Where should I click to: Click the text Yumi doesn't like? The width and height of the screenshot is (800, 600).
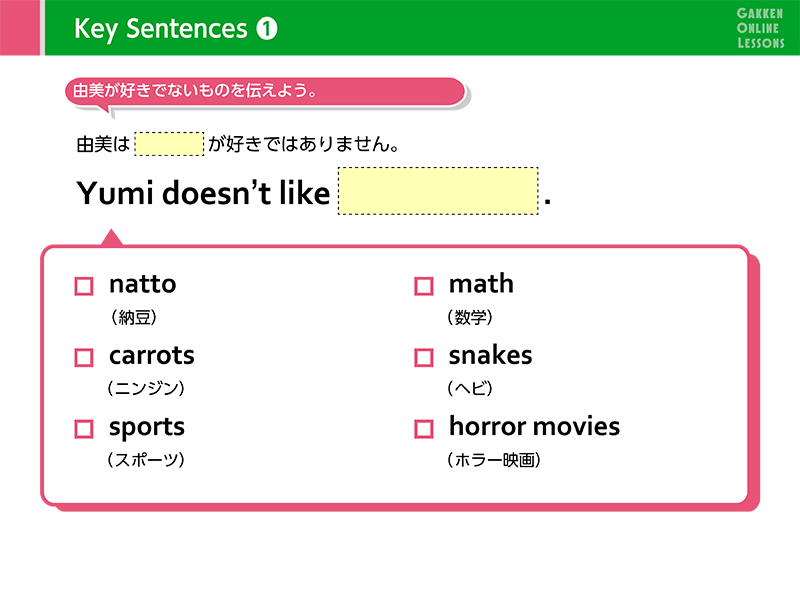click(203, 194)
